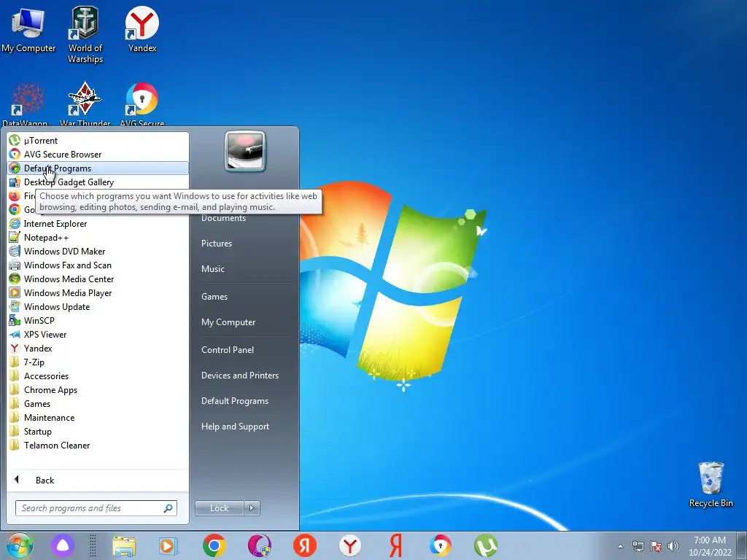Screen dimensions: 747x560
Task: Click the plain red Я taskbar icon
Action: pos(395,545)
